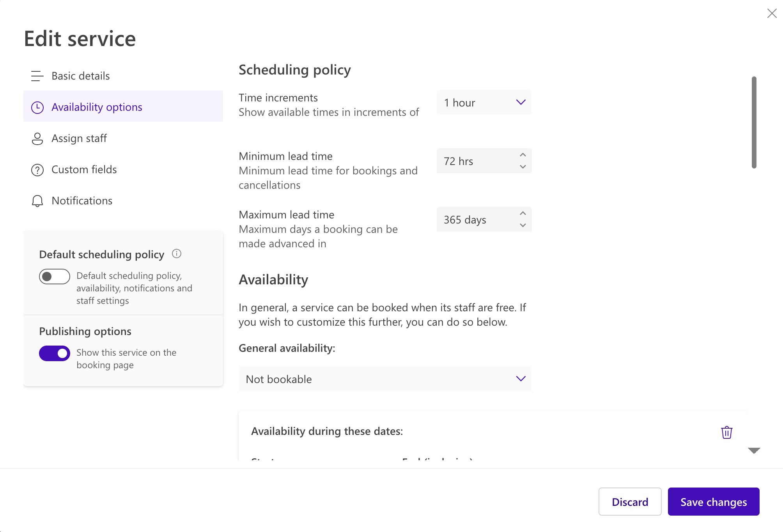Click the question mark icon next to Custom fields

click(x=37, y=169)
